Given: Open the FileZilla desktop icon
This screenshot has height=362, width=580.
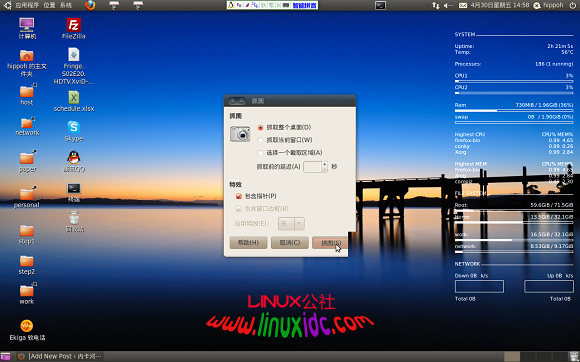Looking at the screenshot, I should 74,28.
